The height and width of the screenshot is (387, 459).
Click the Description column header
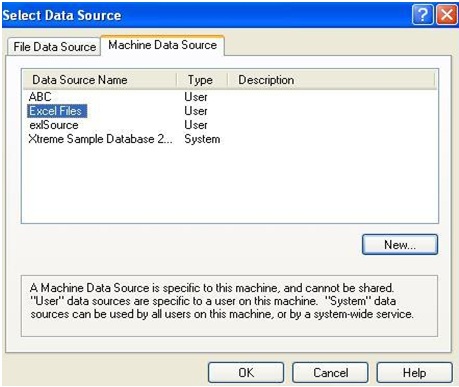[x=332, y=80]
